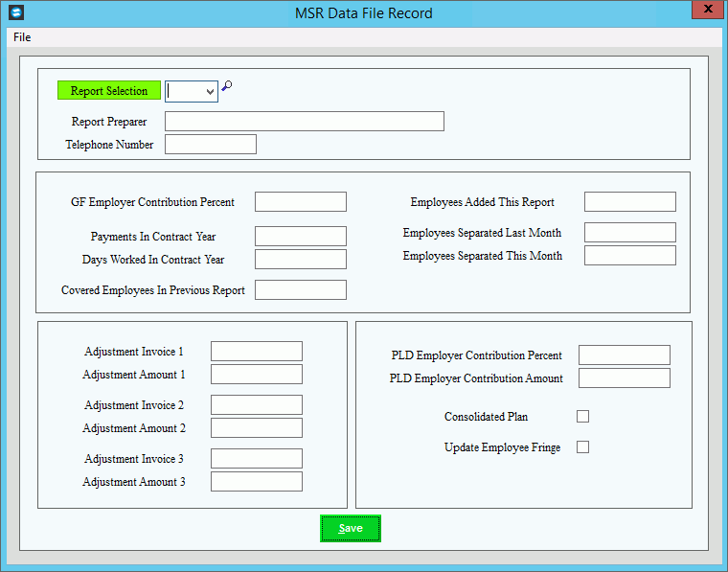The height and width of the screenshot is (572, 728).
Task: Focus the Adjustment Amount 3 field
Action: click(x=256, y=482)
